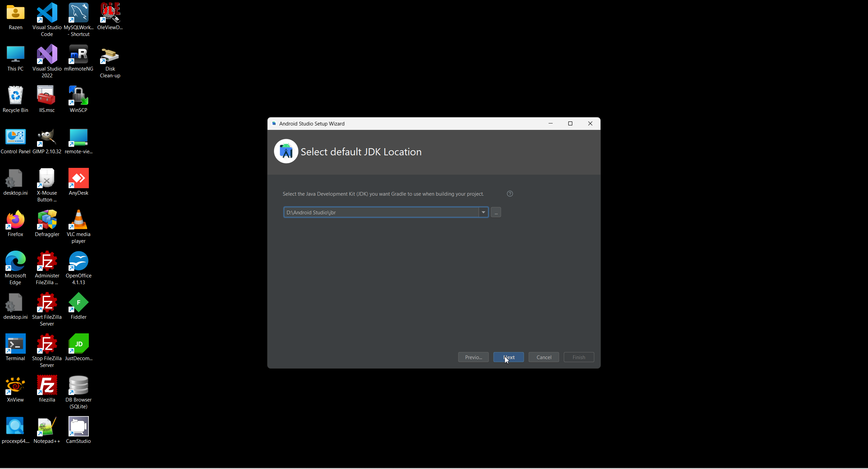
Task: Click the Firefox desktop icon
Action: (x=15, y=220)
